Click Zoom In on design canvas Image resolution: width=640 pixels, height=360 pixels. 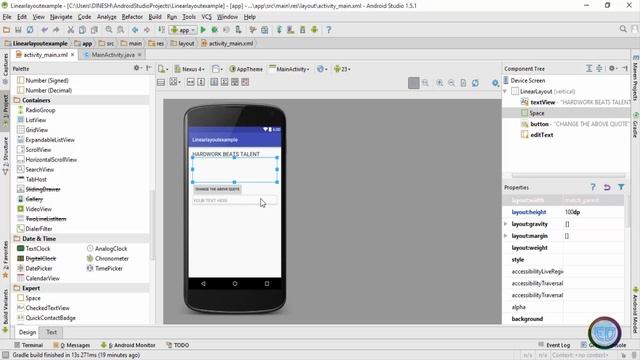click(440, 83)
